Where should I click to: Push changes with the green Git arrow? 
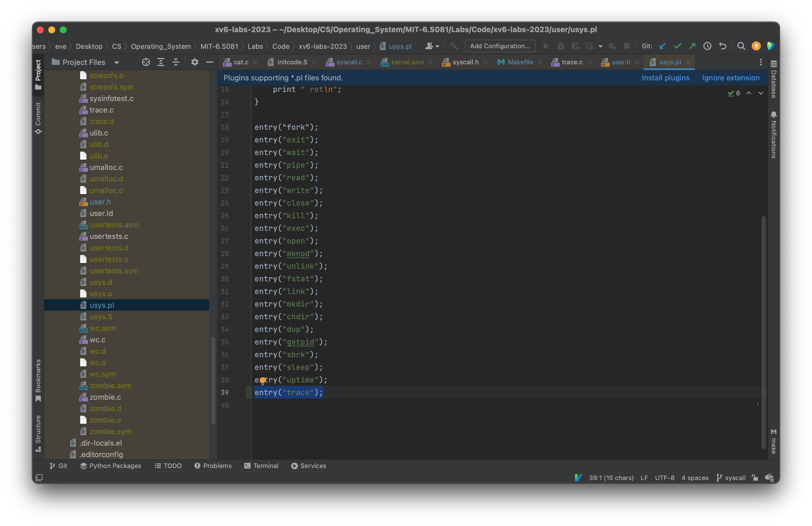(692, 46)
